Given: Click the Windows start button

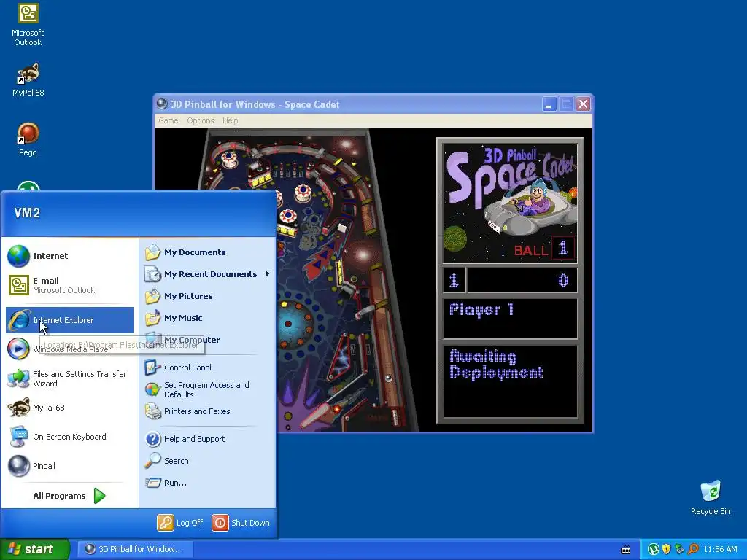Looking at the screenshot, I should pos(34,549).
